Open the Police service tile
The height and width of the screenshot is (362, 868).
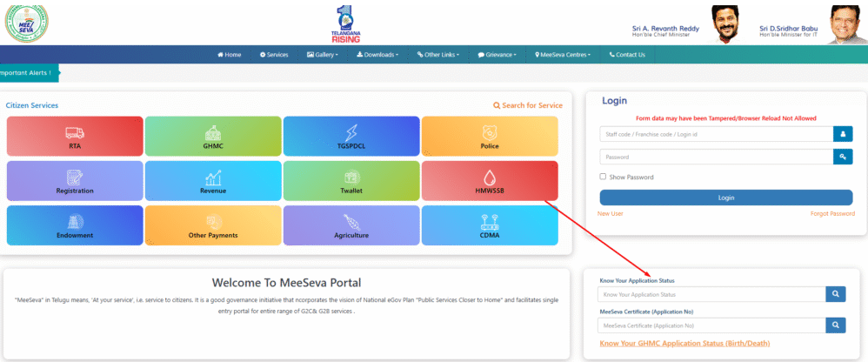pyautogui.click(x=489, y=135)
